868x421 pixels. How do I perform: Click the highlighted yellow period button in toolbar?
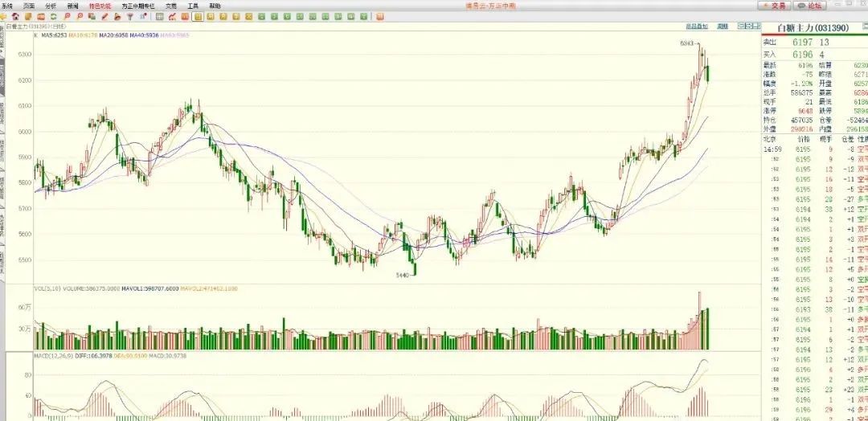point(198,17)
